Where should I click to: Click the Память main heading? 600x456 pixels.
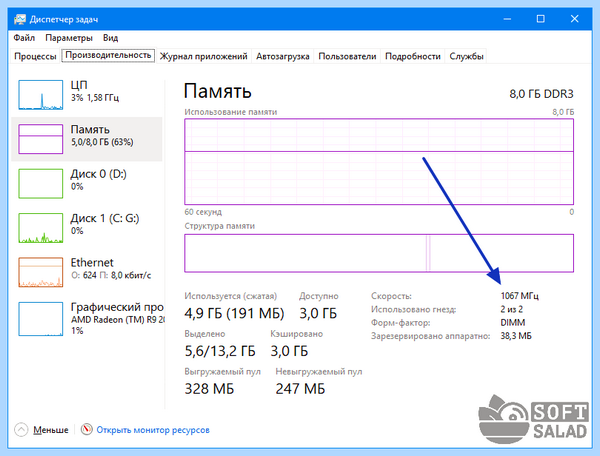[x=217, y=91]
